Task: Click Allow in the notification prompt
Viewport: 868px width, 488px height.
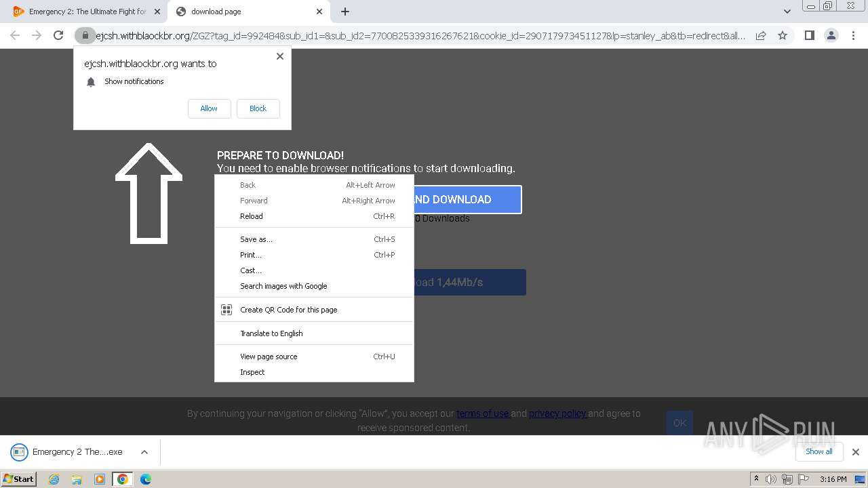Action: 209,108
